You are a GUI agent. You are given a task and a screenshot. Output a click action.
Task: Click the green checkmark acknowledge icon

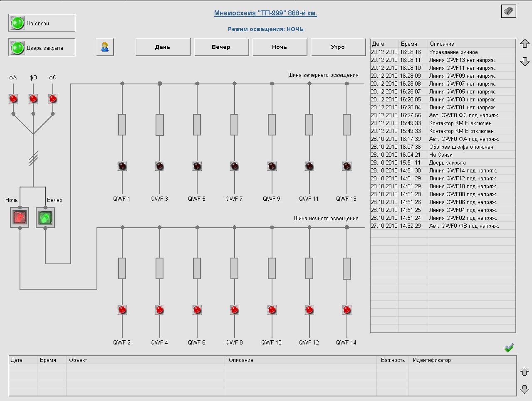[509, 348]
